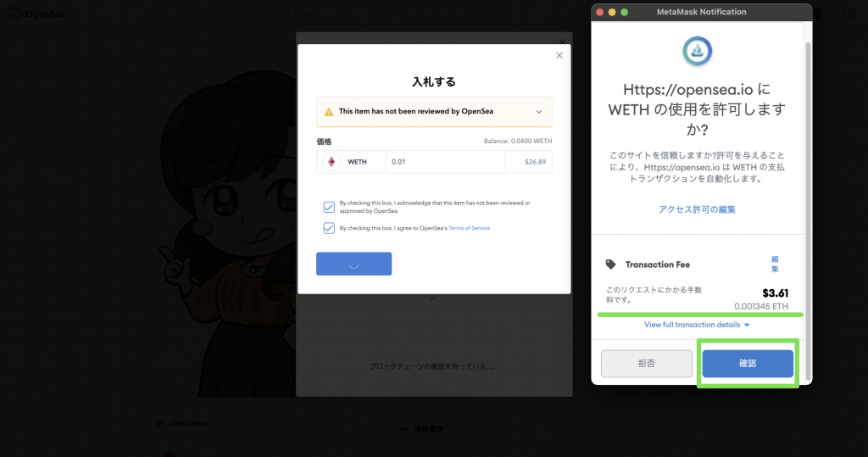Click the OpenSea ship logo in MetaMask

[x=697, y=51]
